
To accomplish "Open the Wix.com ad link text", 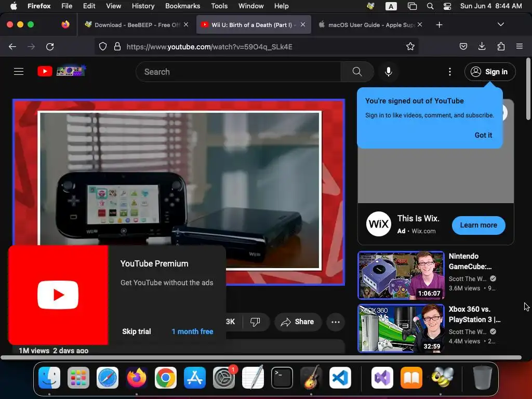I will (423, 231).
